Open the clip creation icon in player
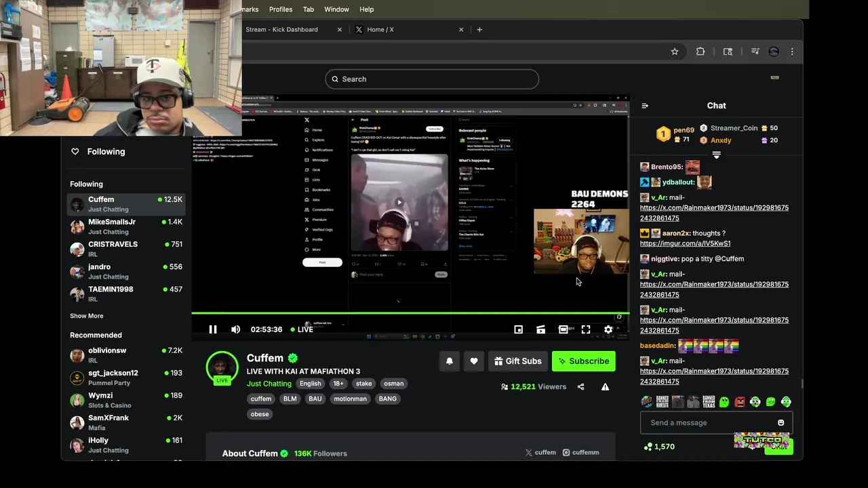This screenshot has height=488, width=868. click(540, 329)
